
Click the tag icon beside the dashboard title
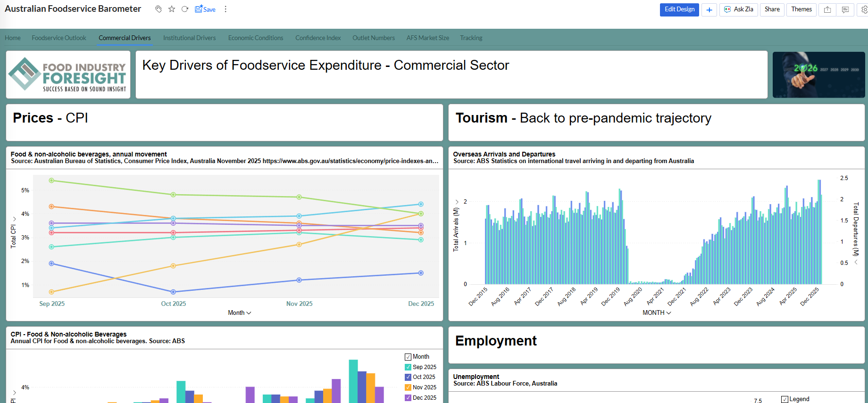[159, 9]
